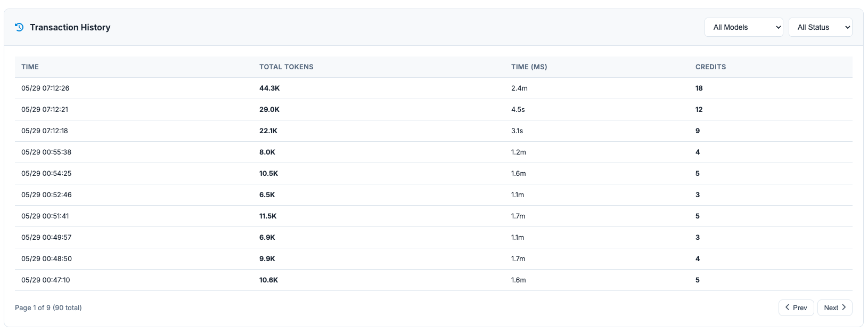Click the 6.9K tokens value
Screen dimensions: 868x332
pyautogui.click(x=267, y=237)
